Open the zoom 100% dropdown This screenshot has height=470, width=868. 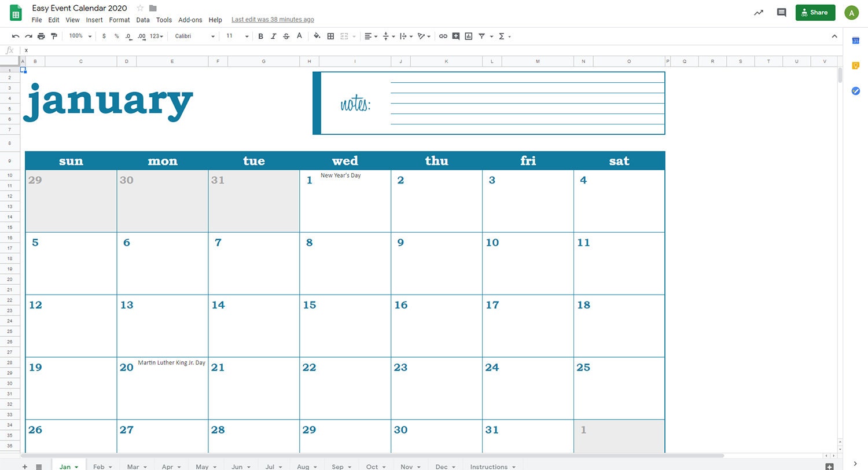tap(80, 36)
